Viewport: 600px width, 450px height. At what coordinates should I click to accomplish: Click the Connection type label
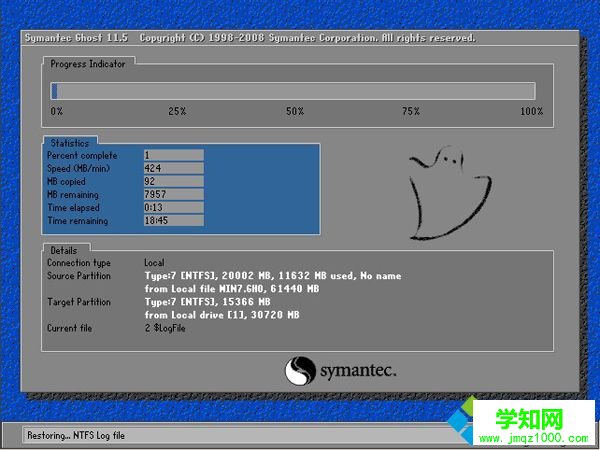pyautogui.click(x=79, y=263)
